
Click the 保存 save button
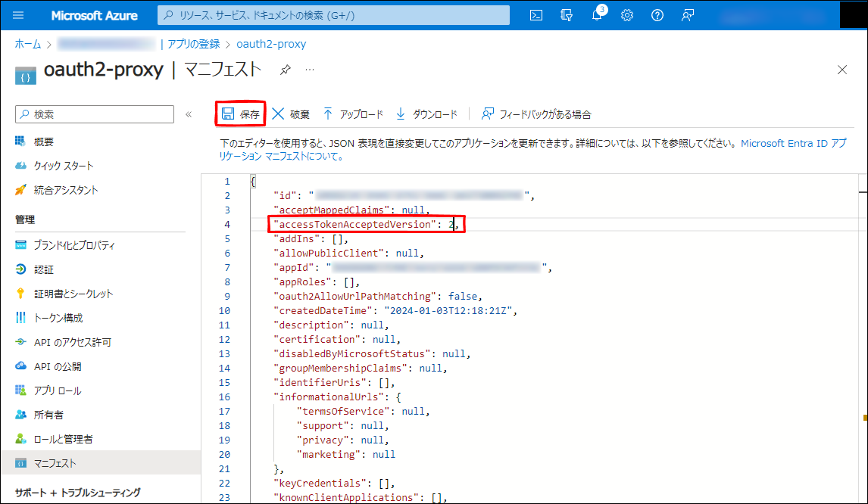point(240,114)
